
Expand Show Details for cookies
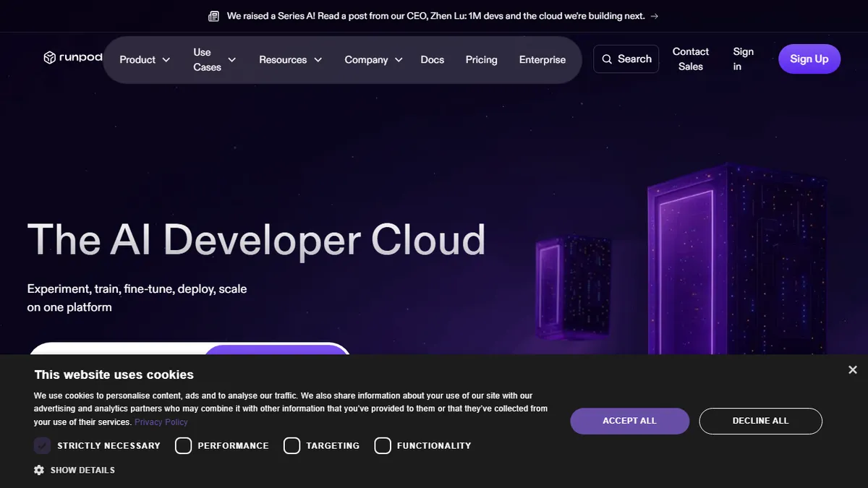pyautogui.click(x=75, y=470)
